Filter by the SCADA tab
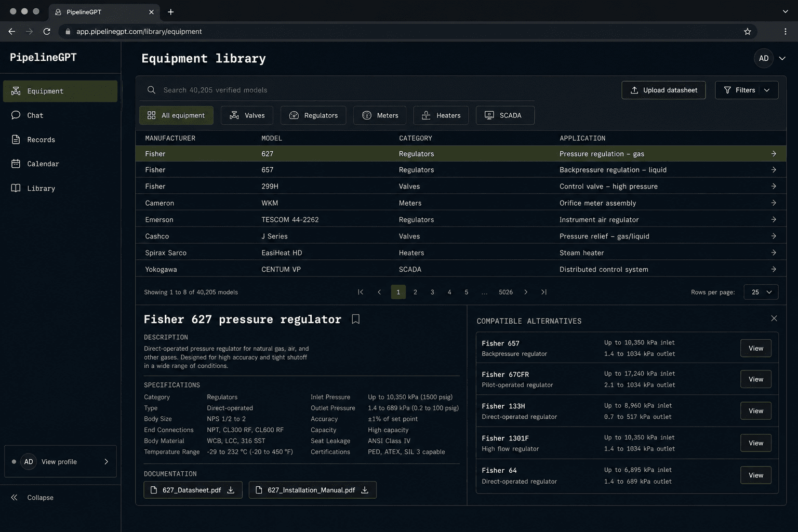Image resolution: width=798 pixels, height=532 pixels. pos(505,115)
